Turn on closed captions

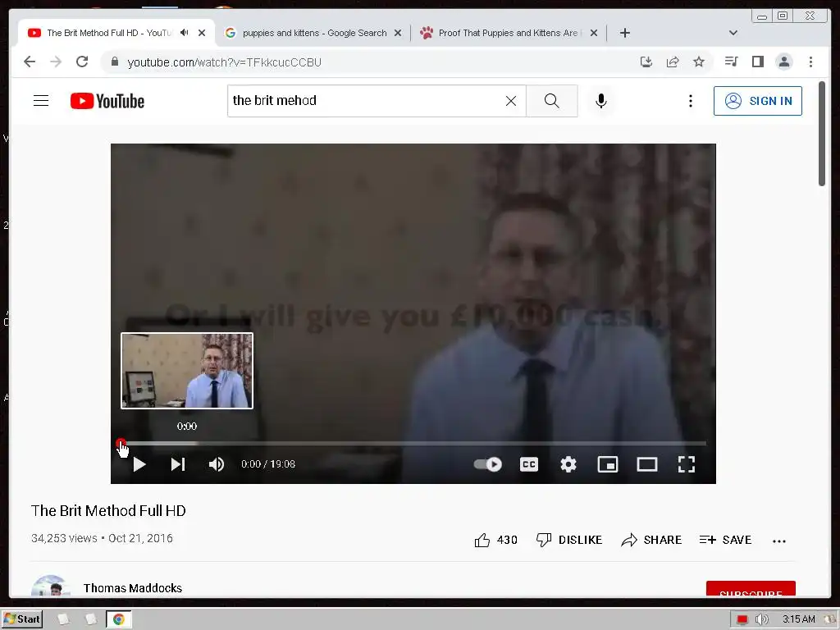pos(529,464)
